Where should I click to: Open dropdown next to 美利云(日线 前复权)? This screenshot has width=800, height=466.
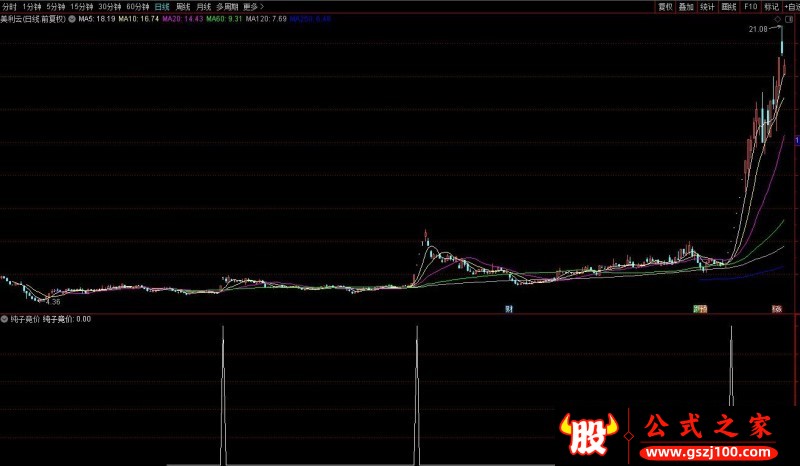pyautogui.click(x=72, y=19)
